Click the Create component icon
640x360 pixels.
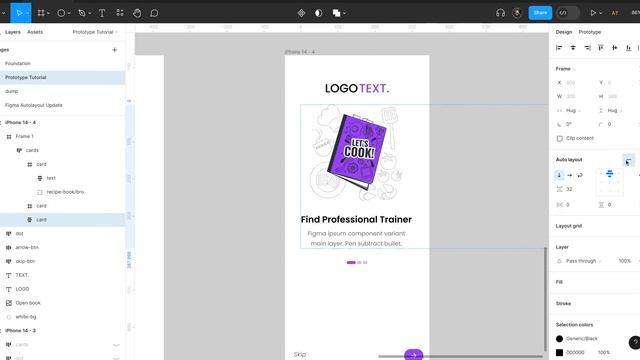pyautogui.click(x=301, y=13)
